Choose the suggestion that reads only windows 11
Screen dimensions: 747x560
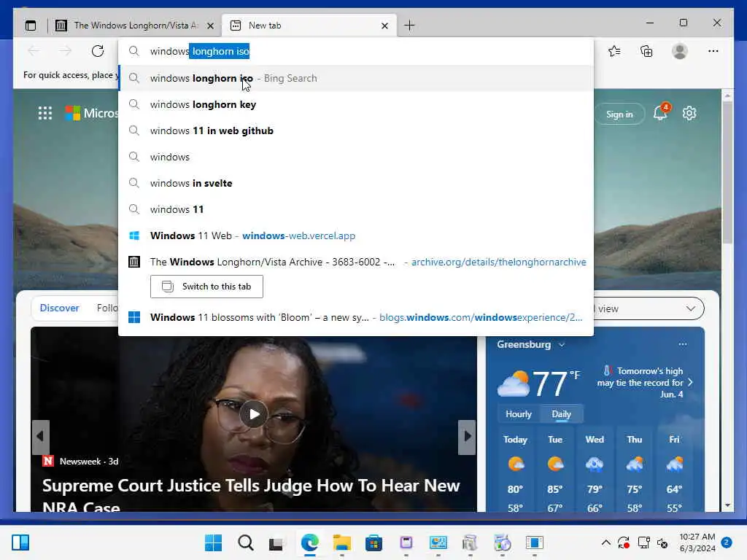click(x=356, y=209)
